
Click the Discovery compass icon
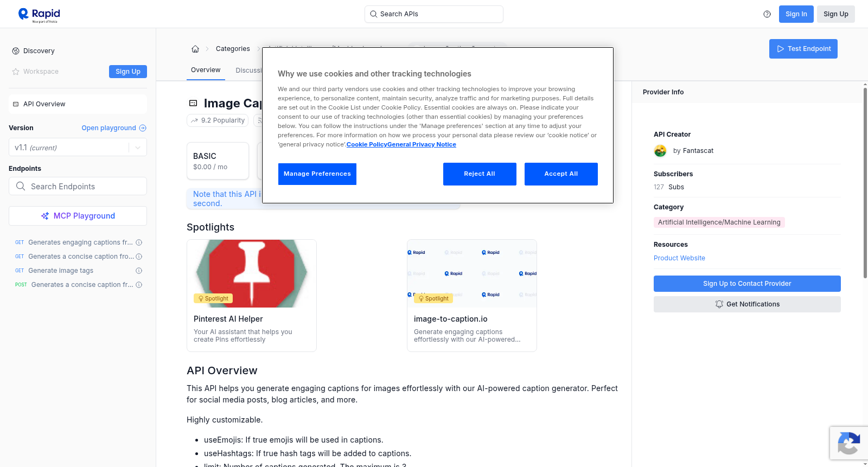[x=16, y=51]
